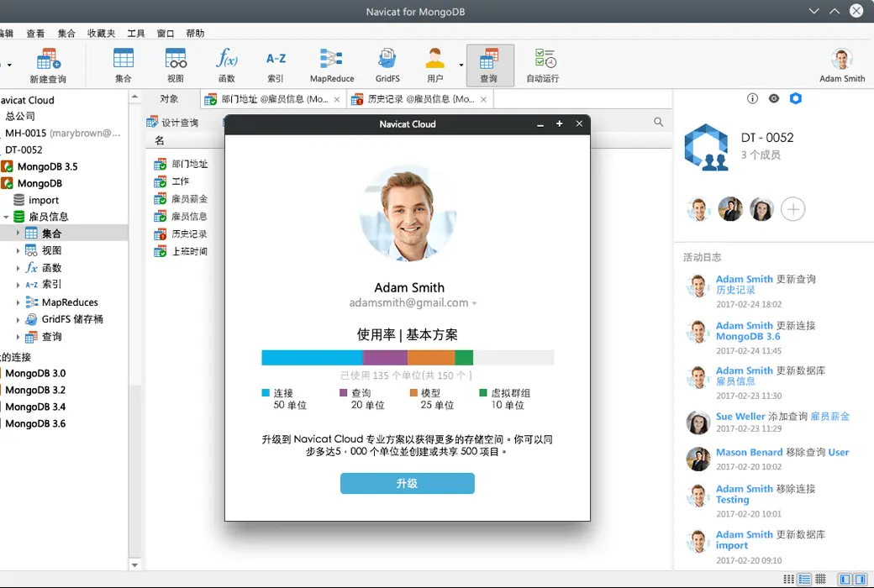Click the blue 连接 legend swatch
The height and width of the screenshot is (588, 874).
pyautogui.click(x=266, y=393)
